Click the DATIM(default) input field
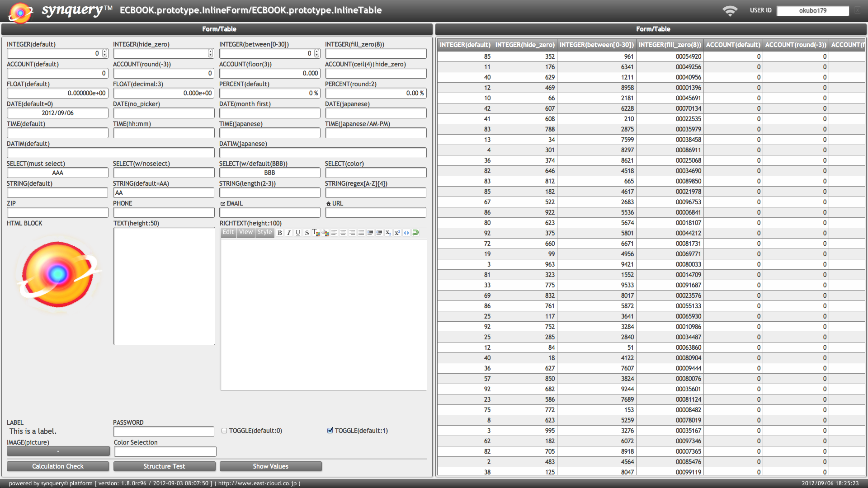The width and height of the screenshot is (868, 488). coord(111,153)
